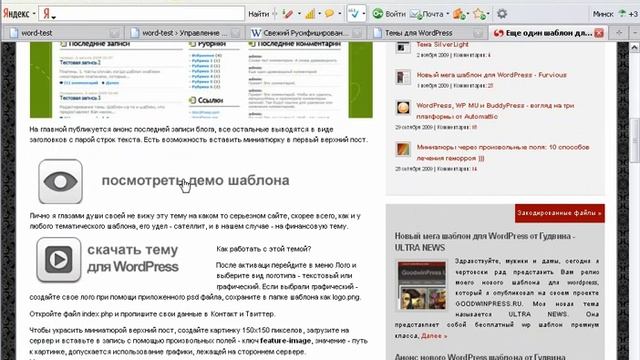640x360 pixels.
Task: Click скачать тему для WordPress link
Action: click(x=133, y=258)
